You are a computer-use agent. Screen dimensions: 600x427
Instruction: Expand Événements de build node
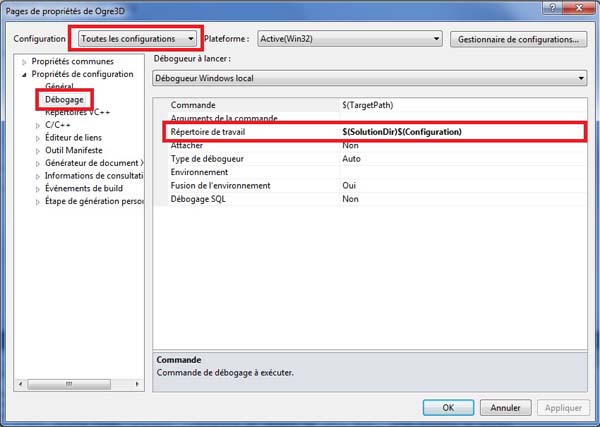38,188
